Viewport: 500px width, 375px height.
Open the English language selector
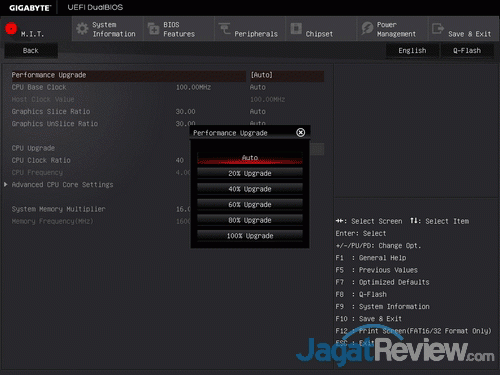(x=412, y=51)
